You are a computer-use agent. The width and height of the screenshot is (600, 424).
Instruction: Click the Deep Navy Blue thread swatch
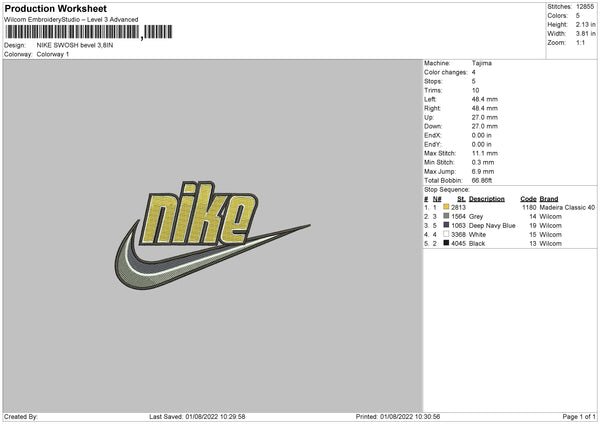tap(446, 225)
